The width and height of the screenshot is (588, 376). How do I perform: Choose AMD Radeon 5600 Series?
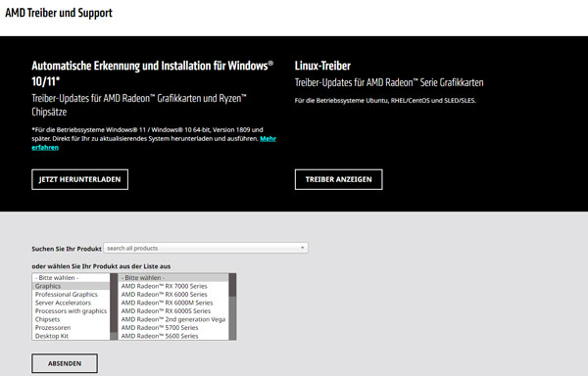pos(173,336)
